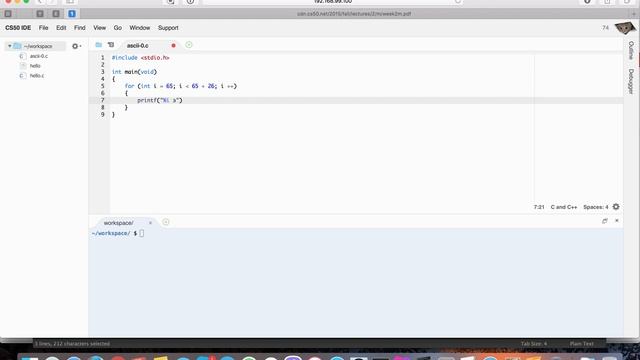Switch to the workspace/ terminal tab
The image size is (640, 360).
pyautogui.click(x=118, y=223)
